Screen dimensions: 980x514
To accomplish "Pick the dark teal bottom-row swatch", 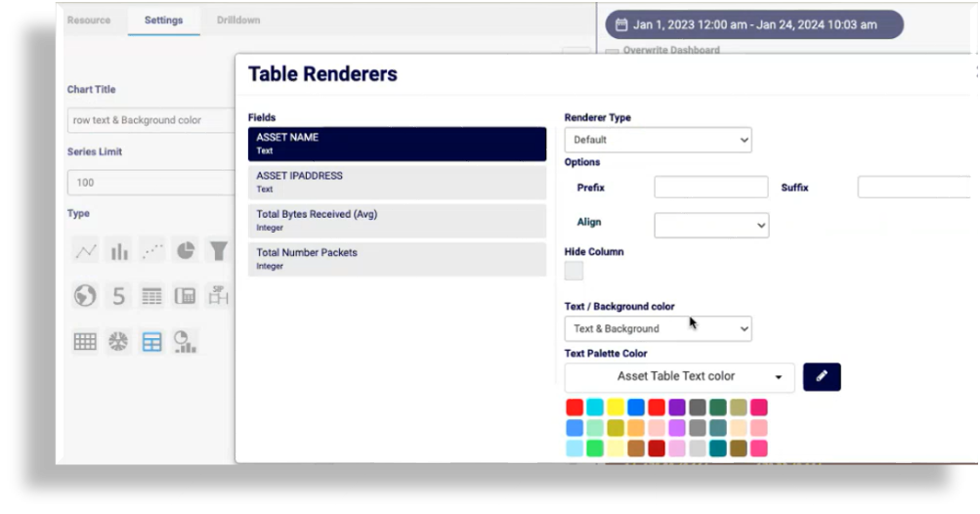I will pos(718,449).
